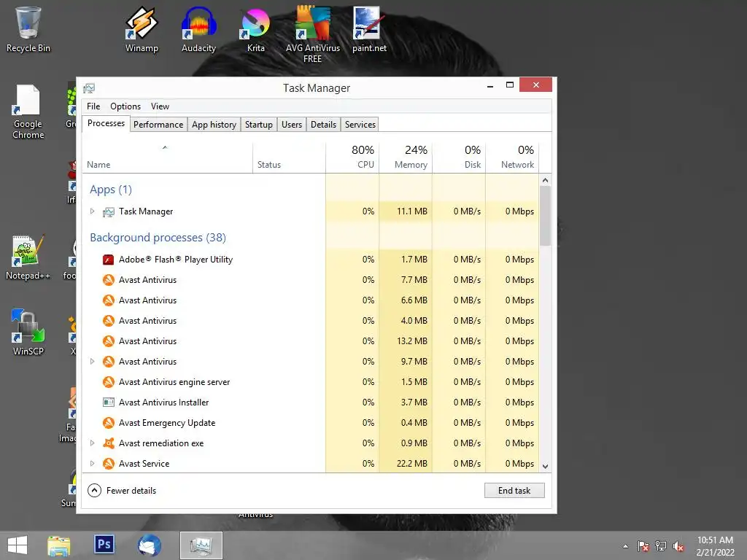Select the Avast Antivirus 13.2 MB row
This screenshot has height=560, width=747.
coord(311,341)
